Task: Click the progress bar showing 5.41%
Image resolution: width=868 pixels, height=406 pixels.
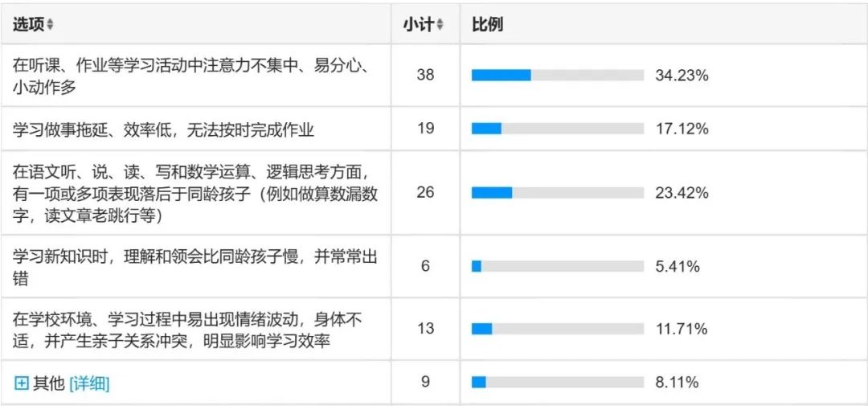Action: click(x=557, y=266)
